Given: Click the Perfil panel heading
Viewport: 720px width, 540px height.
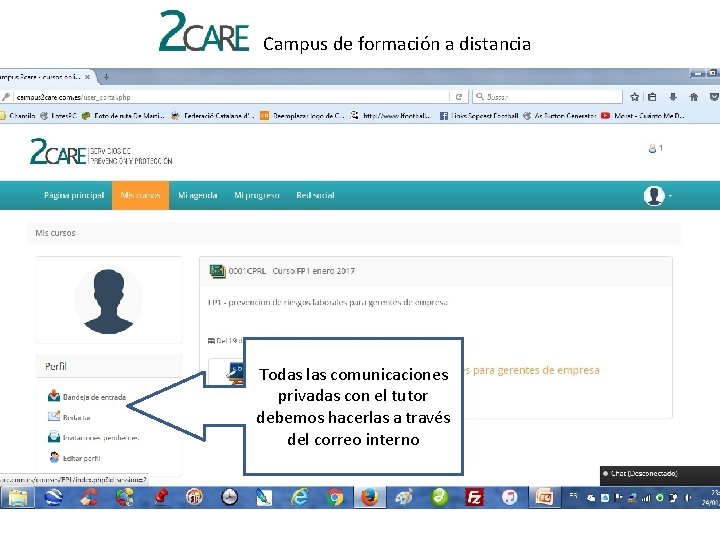Looking at the screenshot, I should pos(56,366).
